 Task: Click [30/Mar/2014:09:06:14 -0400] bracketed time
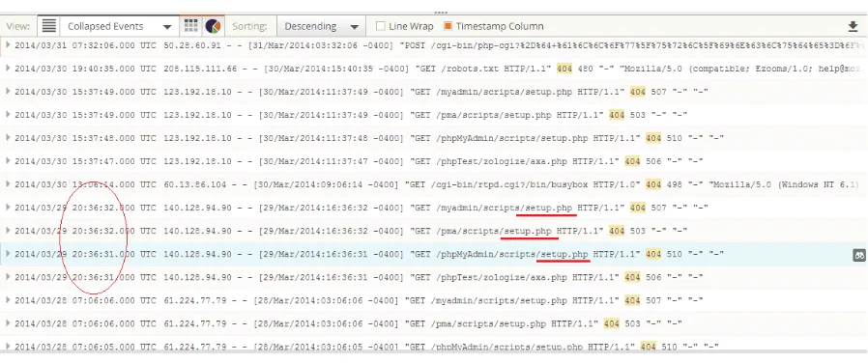coord(325,184)
